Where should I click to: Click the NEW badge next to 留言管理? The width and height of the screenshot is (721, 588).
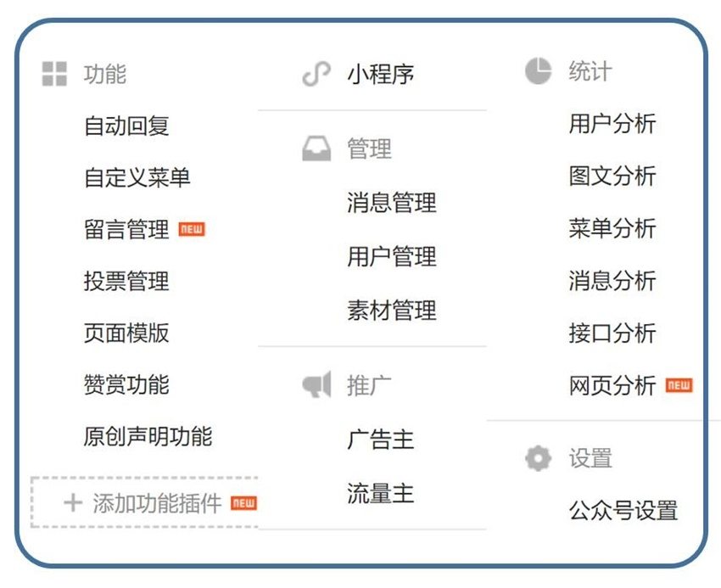click(x=192, y=229)
